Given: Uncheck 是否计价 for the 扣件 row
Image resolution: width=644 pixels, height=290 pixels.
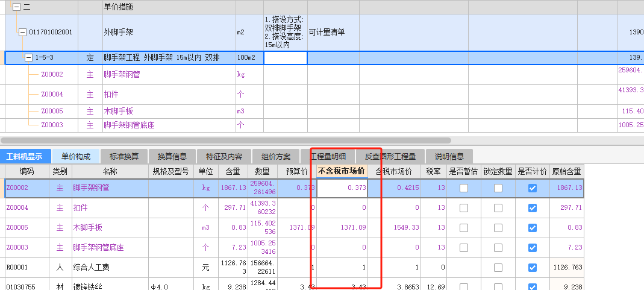Looking at the screenshot, I should 533,208.
